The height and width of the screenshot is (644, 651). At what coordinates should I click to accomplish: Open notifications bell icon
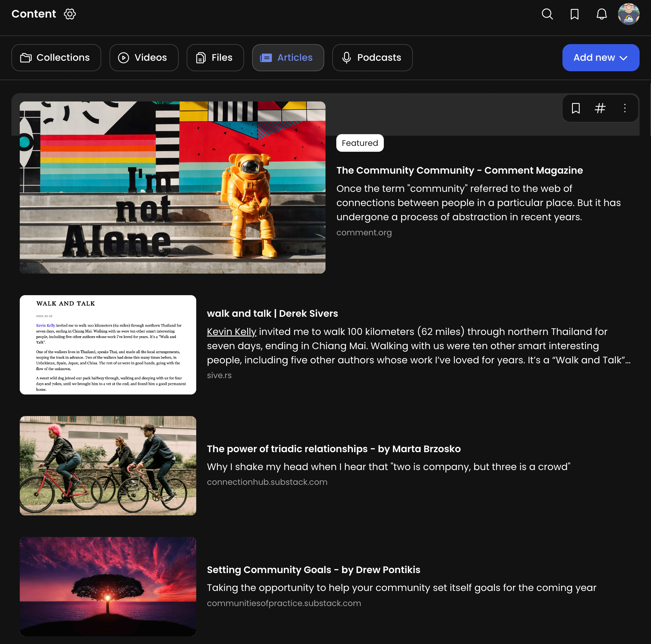pyautogui.click(x=601, y=14)
